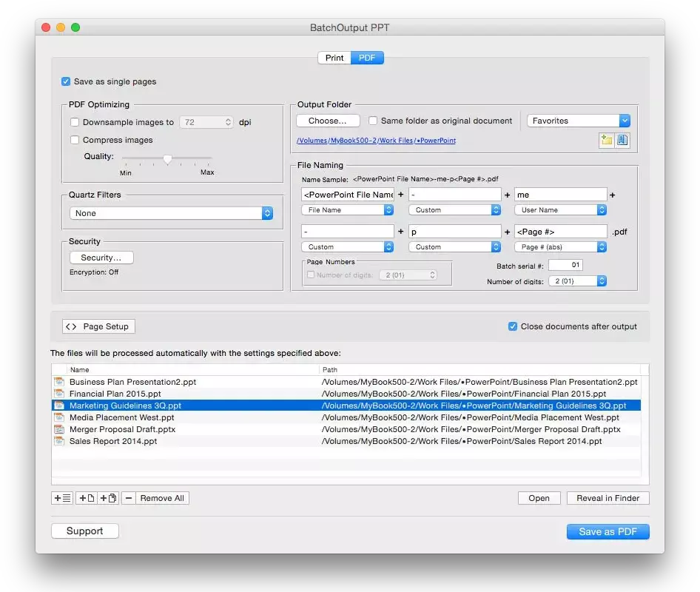
Task: Expand the Favorites dropdown
Action: (579, 121)
